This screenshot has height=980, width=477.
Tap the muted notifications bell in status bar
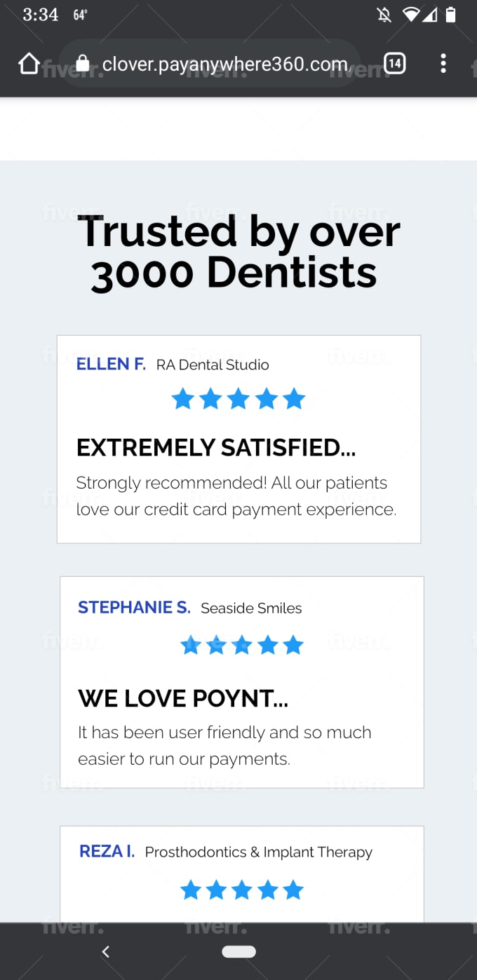[384, 15]
